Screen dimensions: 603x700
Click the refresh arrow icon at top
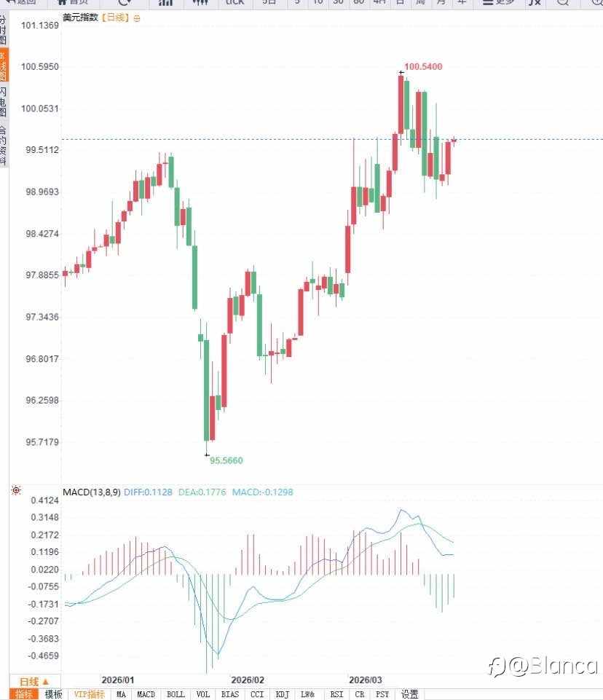point(125,2)
